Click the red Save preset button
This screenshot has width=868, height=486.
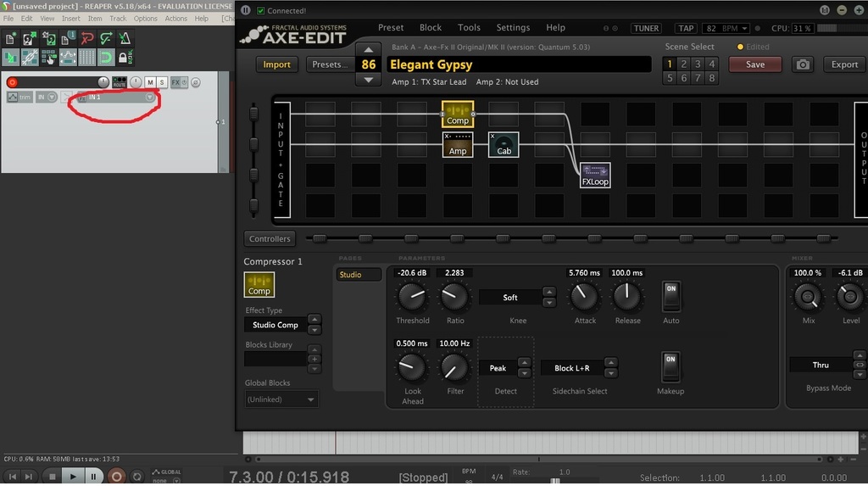click(755, 64)
